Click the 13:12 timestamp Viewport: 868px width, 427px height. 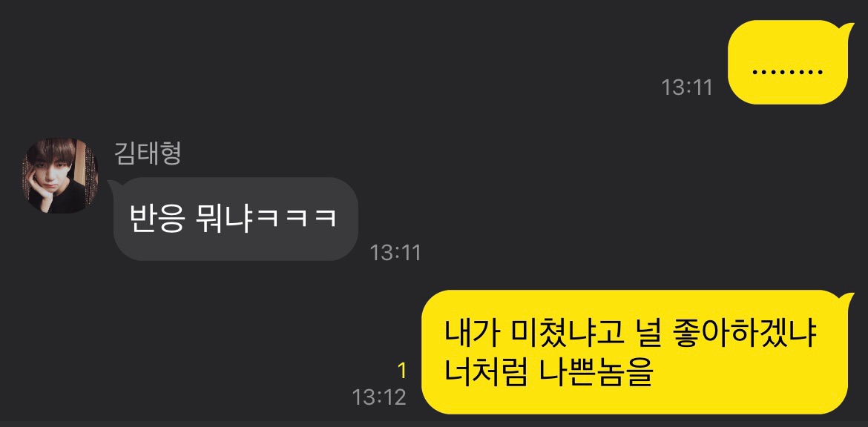coord(379,397)
